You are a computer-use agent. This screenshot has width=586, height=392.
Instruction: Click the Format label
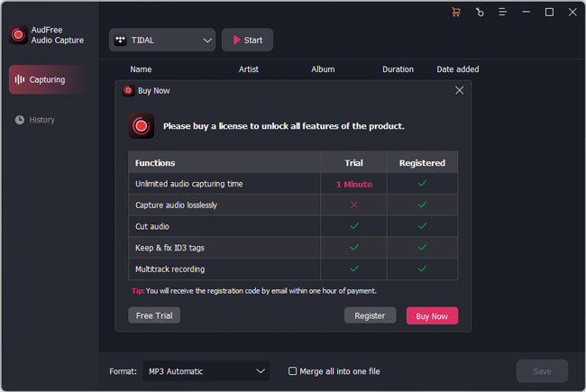point(123,371)
